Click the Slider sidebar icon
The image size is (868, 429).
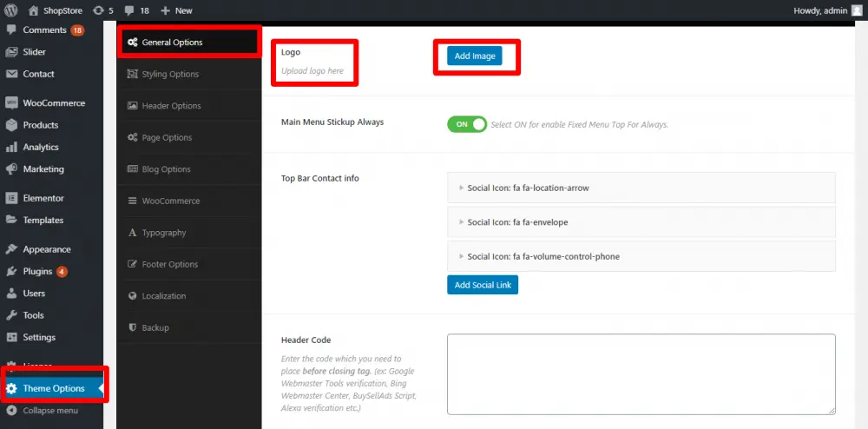(11, 52)
